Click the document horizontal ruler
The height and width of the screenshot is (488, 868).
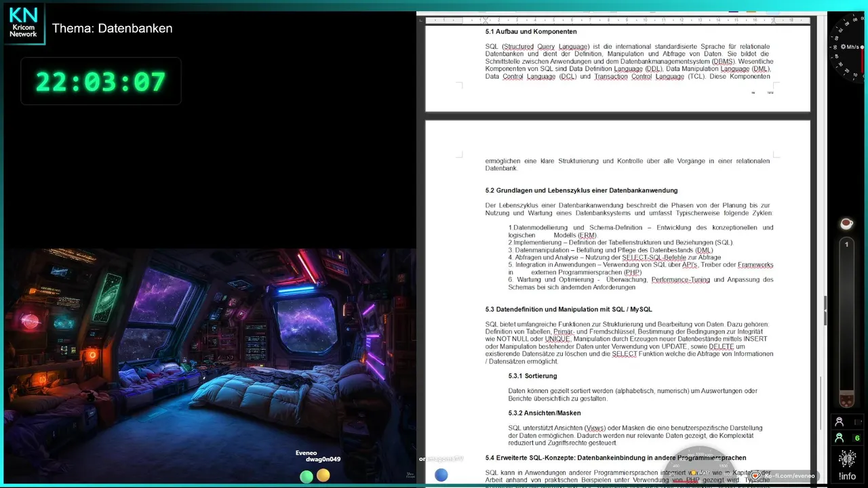[617, 20]
